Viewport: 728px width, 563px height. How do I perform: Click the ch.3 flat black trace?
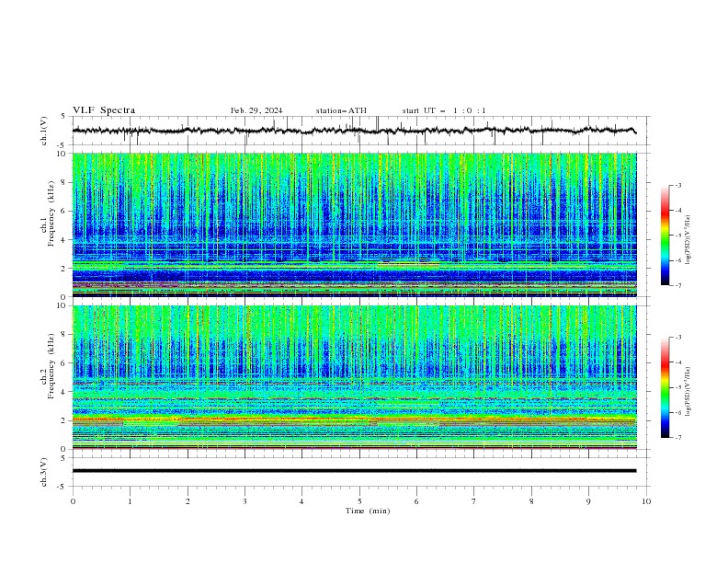tap(354, 471)
